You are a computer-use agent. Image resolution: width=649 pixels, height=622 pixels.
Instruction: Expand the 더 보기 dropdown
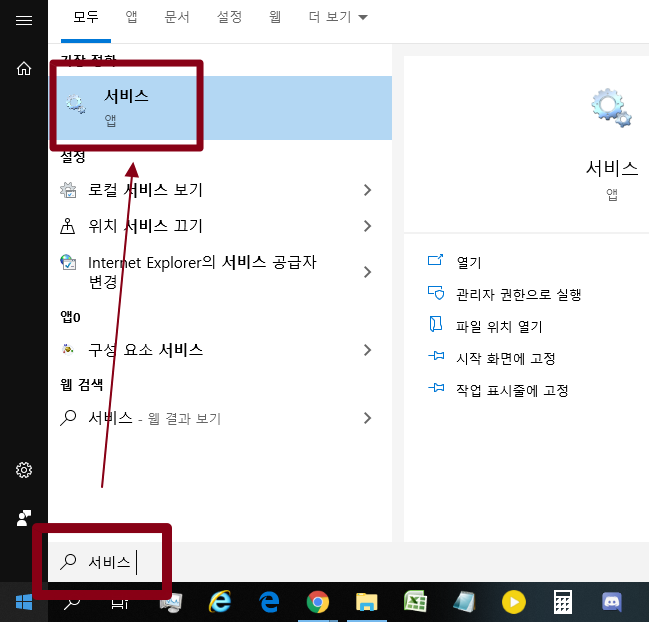(x=338, y=17)
